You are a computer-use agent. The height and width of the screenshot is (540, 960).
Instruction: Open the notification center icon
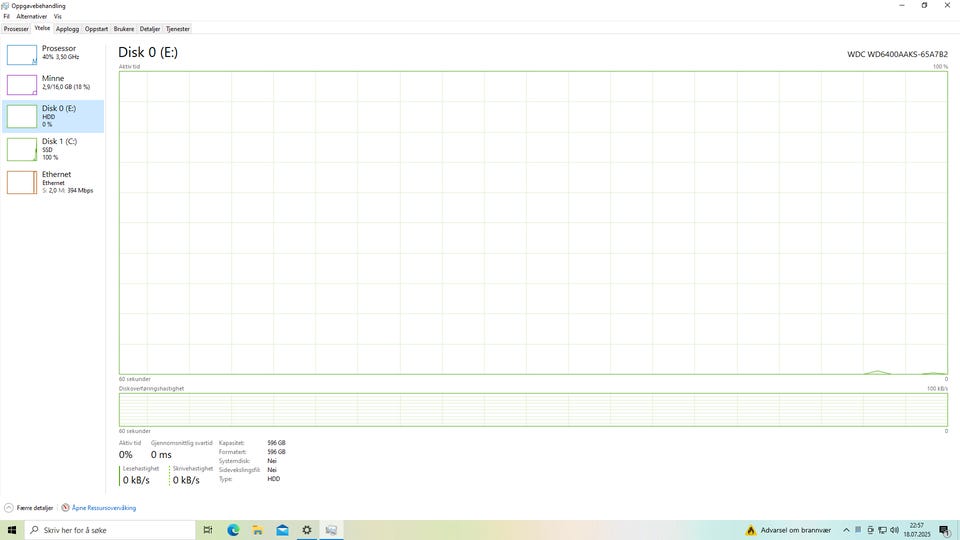tap(945, 530)
